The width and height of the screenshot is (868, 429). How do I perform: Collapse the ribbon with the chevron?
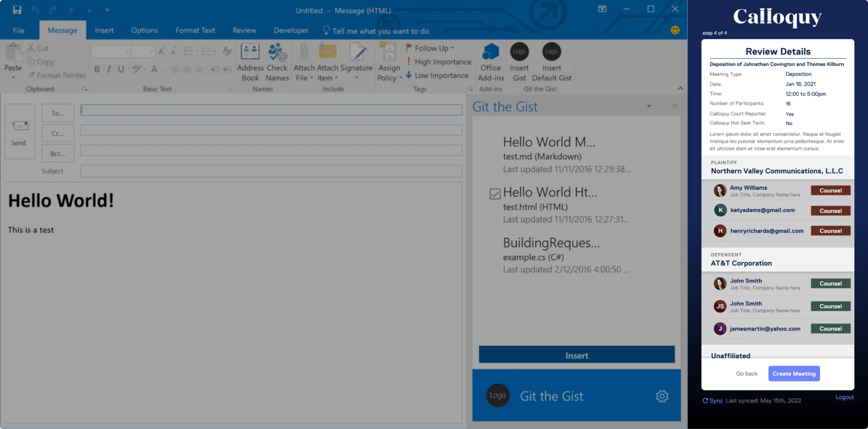680,88
